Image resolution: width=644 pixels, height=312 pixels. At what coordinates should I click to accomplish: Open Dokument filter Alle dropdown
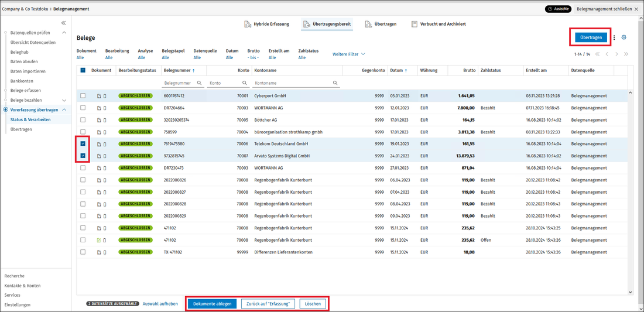[x=80, y=58]
